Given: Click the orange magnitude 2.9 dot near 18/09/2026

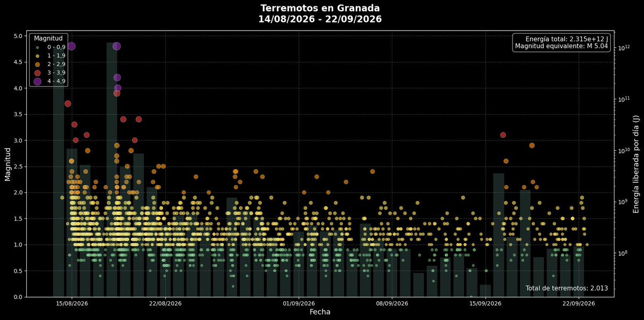Looking at the screenshot, I should tap(532, 145).
